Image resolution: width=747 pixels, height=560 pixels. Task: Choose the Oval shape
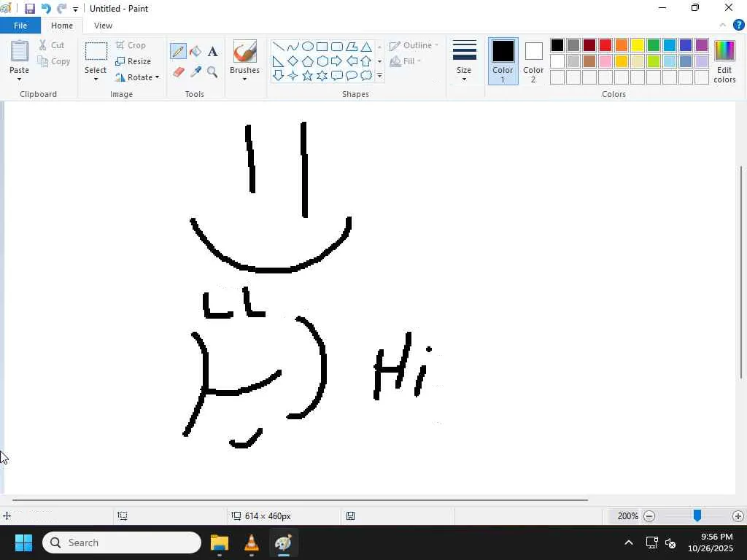(308, 46)
